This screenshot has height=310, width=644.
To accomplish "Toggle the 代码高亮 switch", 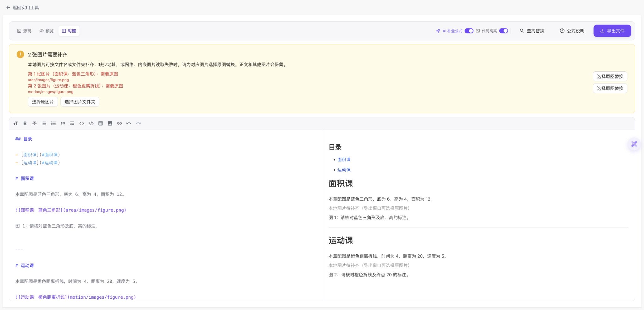I will (x=503, y=31).
